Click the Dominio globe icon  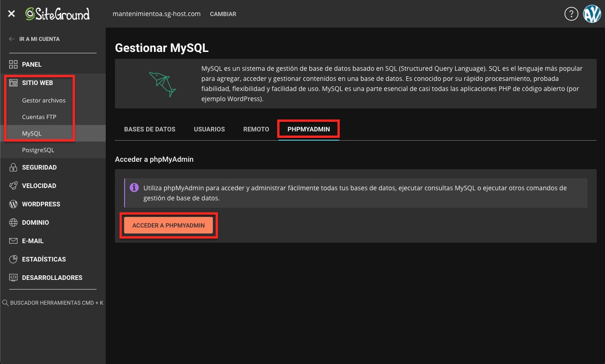pos(13,222)
